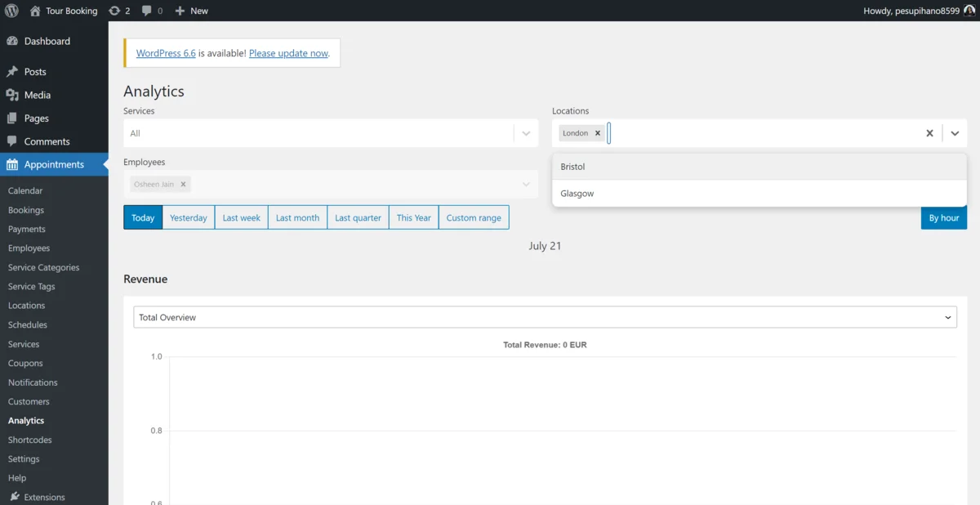
Task: Open the Help submenu item
Action: pyautogui.click(x=17, y=478)
